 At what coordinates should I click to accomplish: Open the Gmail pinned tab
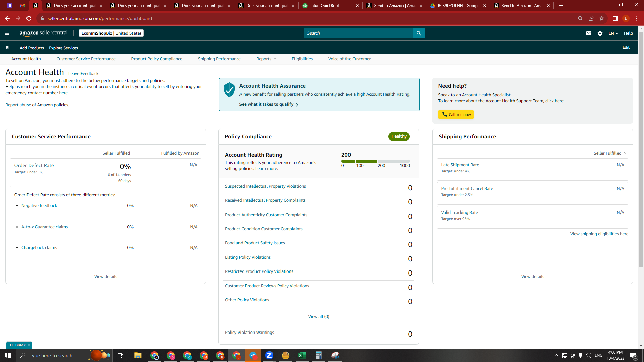pos(22,6)
